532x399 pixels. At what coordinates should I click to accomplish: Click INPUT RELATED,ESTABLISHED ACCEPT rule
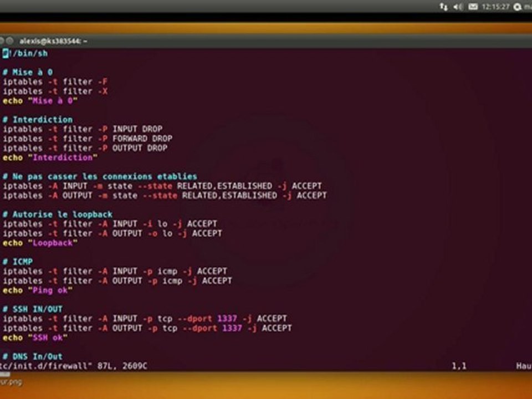162,186
